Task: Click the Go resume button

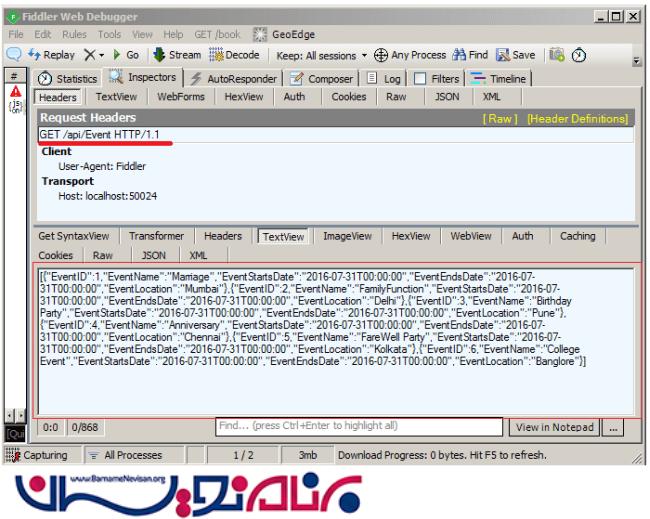Action: pos(126,55)
